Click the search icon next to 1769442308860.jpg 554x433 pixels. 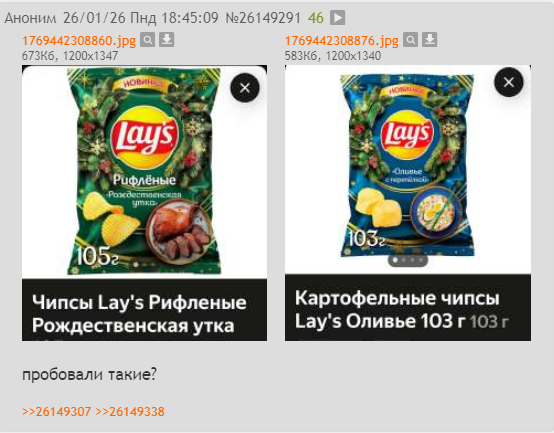147,40
